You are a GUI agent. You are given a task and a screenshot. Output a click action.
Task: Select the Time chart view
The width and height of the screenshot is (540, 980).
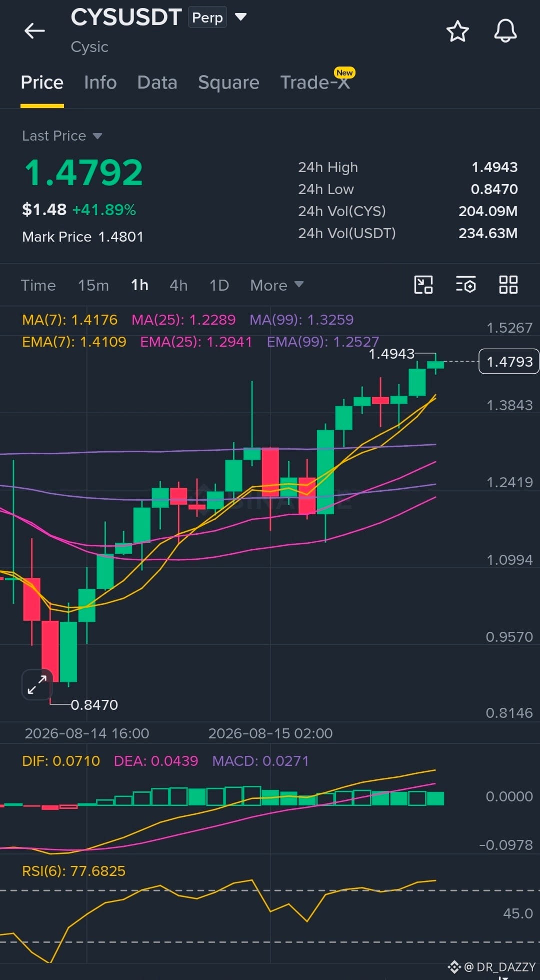pos(38,285)
